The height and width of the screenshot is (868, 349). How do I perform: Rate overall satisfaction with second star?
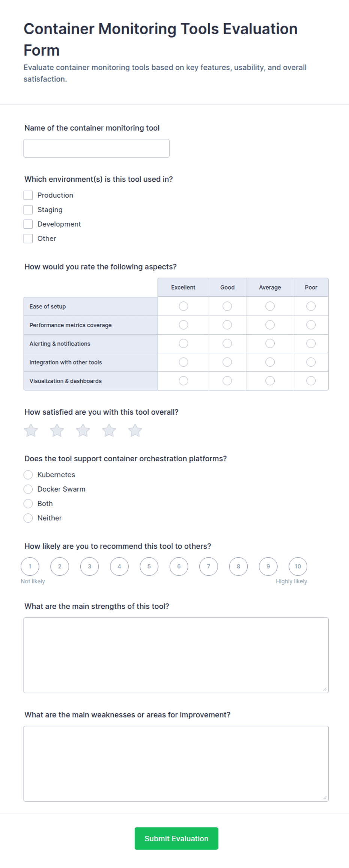57,430
